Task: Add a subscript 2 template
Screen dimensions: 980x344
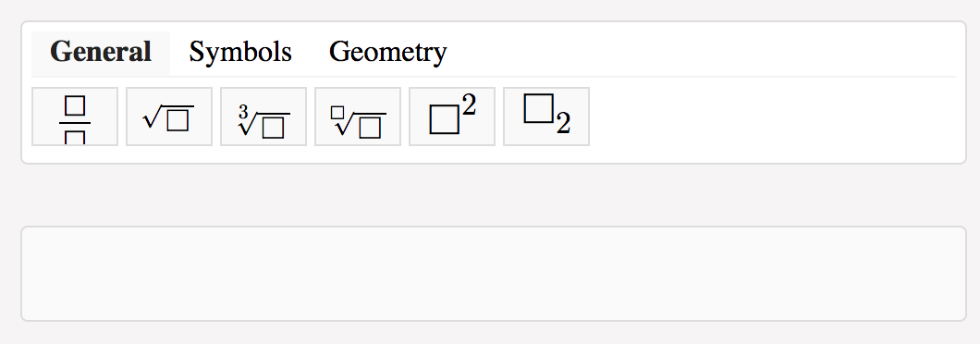Action: pos(546,117)
